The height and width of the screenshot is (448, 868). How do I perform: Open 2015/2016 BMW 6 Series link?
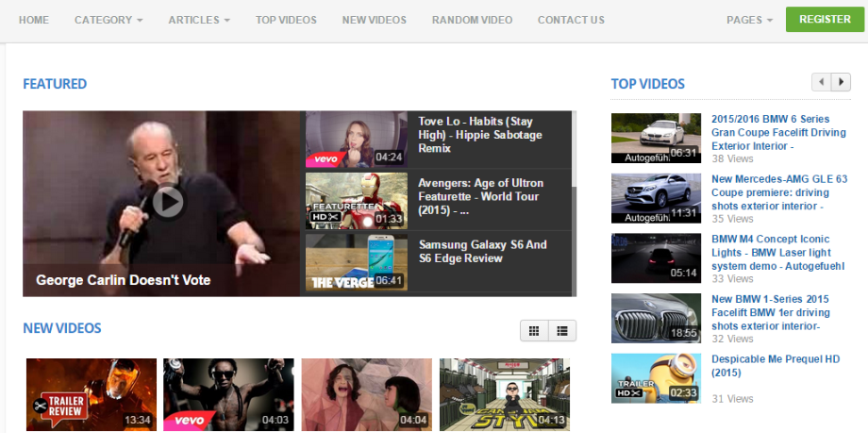pyautogui.click(x=778, y=132)
